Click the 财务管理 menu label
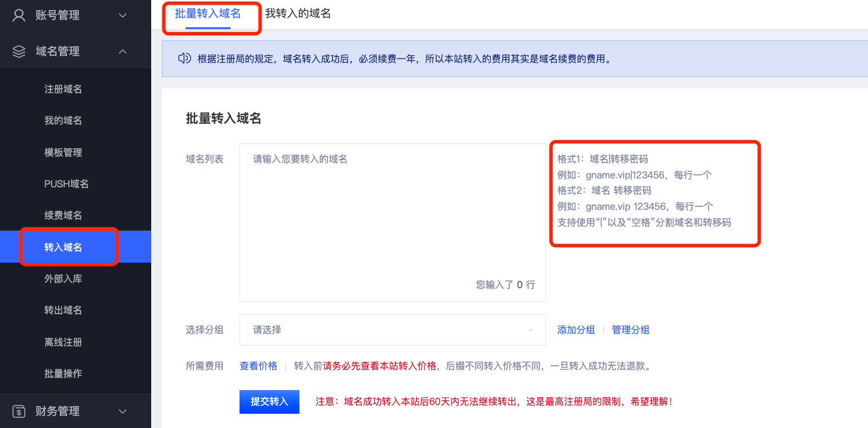The width and height of the screenshot is (868, 428). pos(58,411)
